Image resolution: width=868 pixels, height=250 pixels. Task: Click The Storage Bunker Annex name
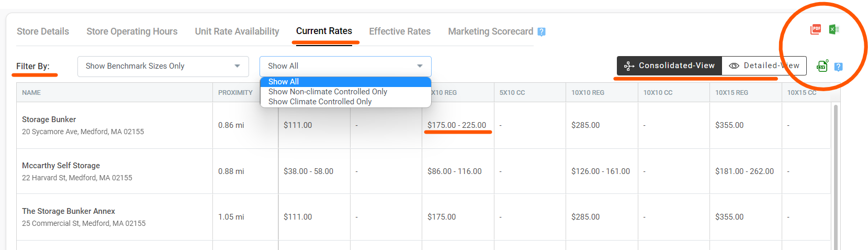tap(69, 211)
